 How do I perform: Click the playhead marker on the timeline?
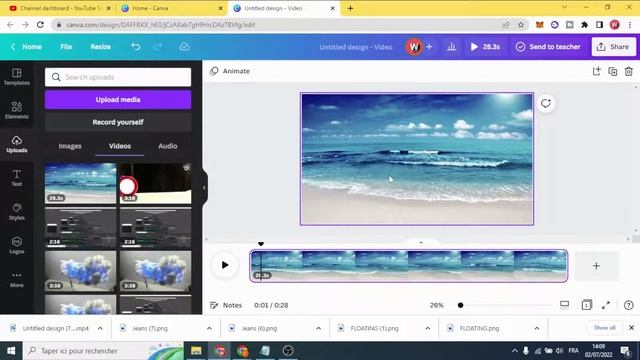pos(261,244)
